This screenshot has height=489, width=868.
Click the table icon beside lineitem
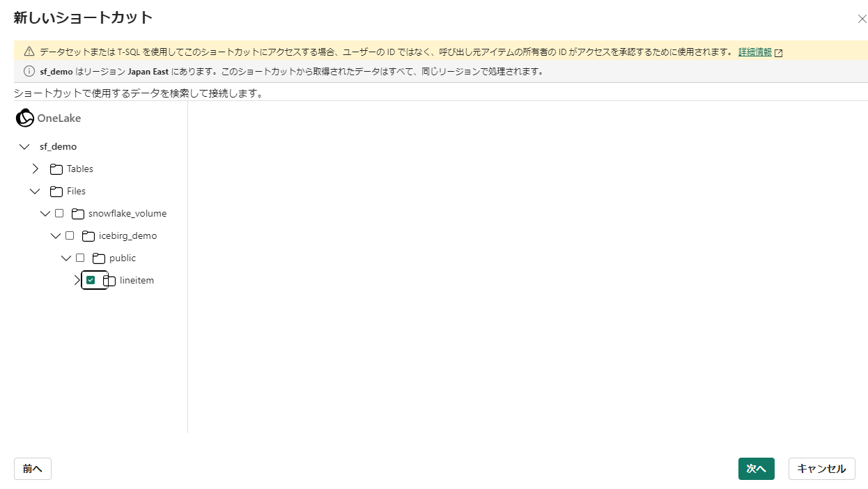tap(109, 280)
